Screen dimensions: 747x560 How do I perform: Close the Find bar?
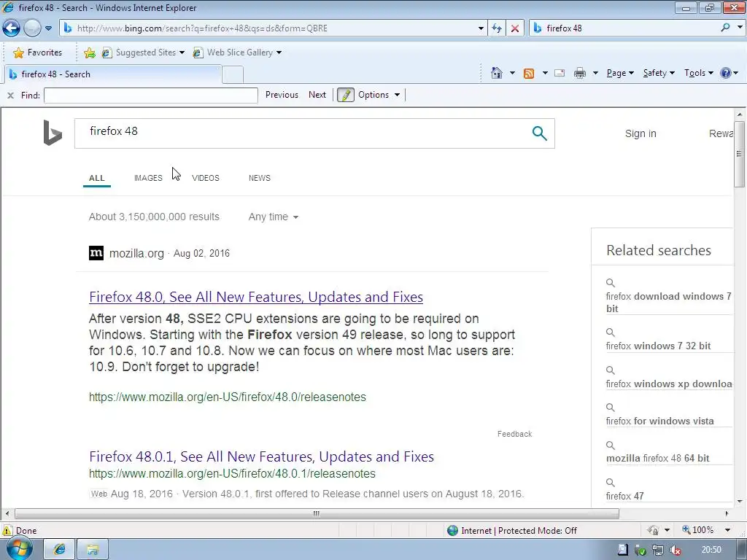point(10,96)
